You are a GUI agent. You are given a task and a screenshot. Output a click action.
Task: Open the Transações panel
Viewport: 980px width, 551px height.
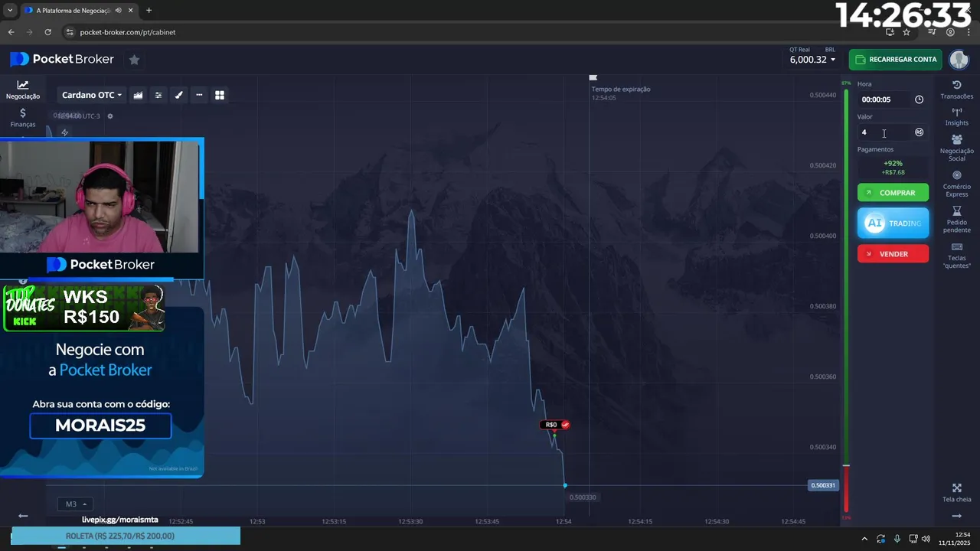(957, 90)
